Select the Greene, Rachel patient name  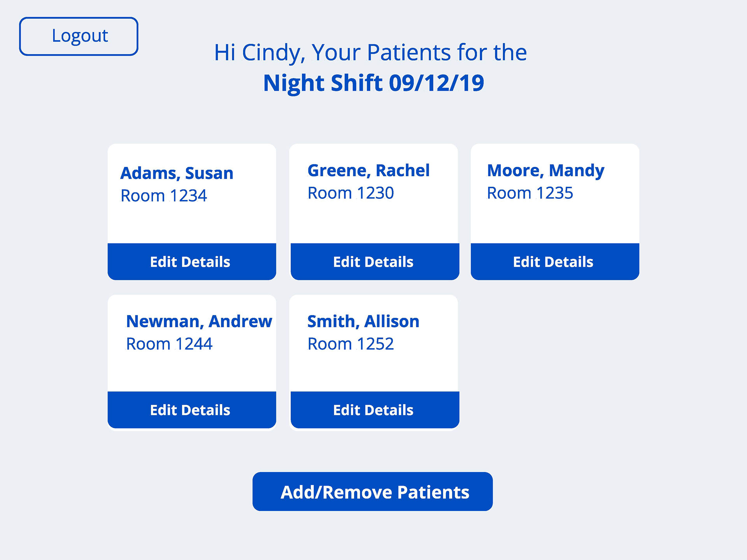pos(368,170)
